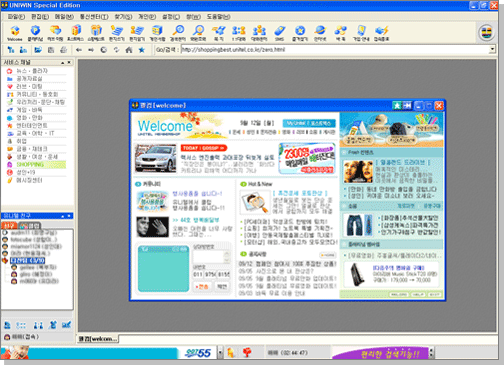Click the Welcome toolbar icon

click(x=15, y=33)
